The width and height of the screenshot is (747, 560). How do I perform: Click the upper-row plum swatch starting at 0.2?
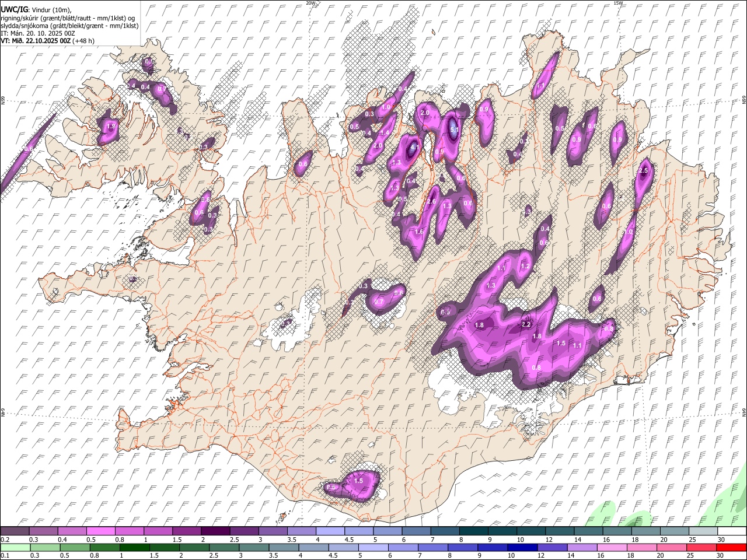[x=15, y=531]
